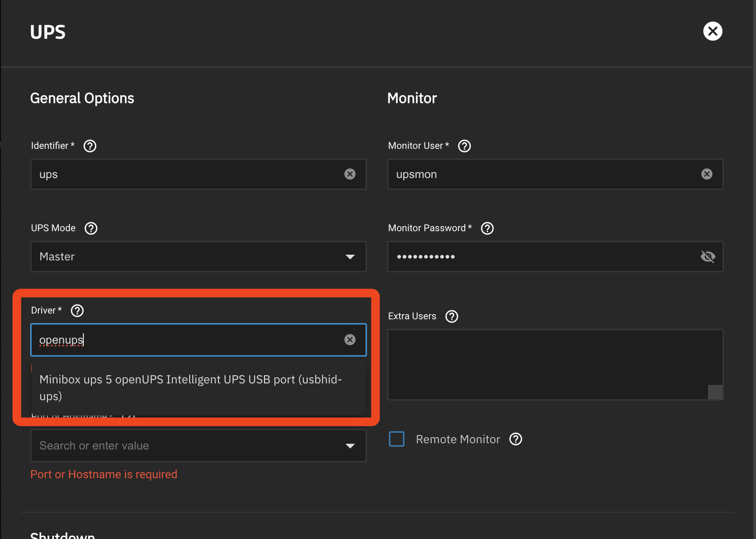Viewport: 756px width, 539px height.
Task: Show Remote Monitor help tooltip
Action: point(515,439)
